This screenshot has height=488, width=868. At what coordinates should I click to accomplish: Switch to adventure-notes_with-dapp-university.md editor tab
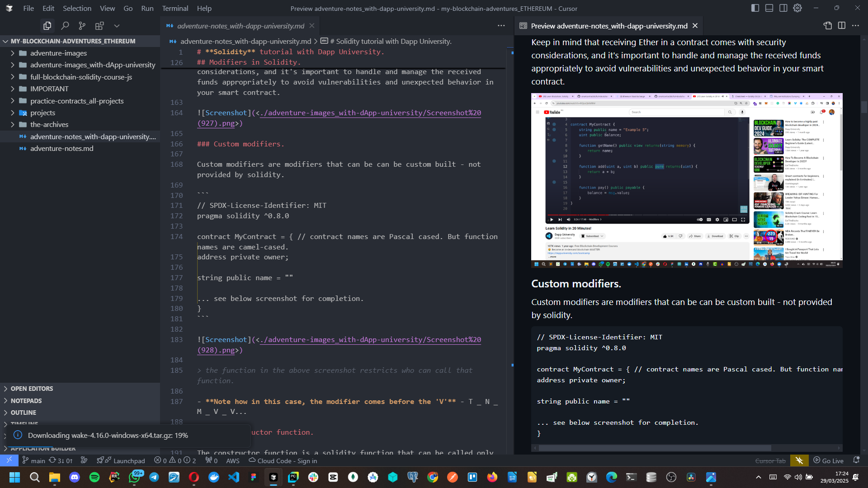241,26
